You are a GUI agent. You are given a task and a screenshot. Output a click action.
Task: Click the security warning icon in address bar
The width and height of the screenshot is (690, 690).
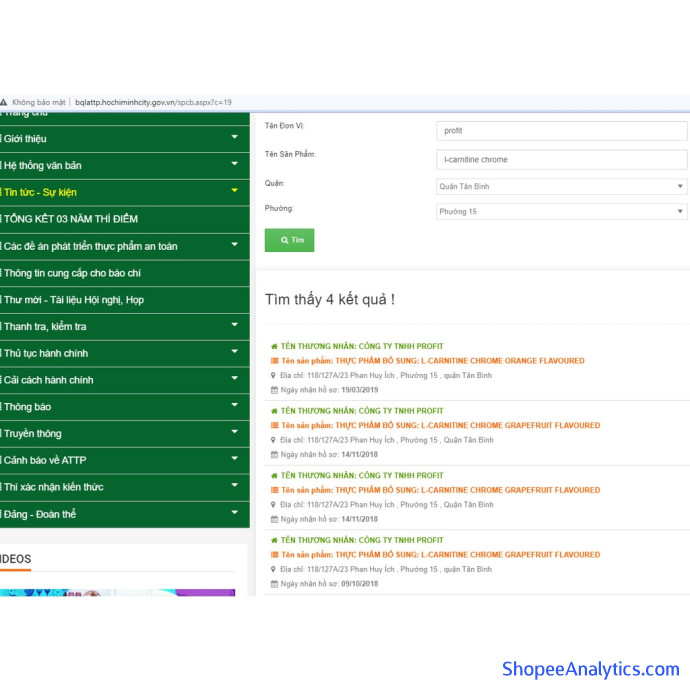click(x=4, y=102)
